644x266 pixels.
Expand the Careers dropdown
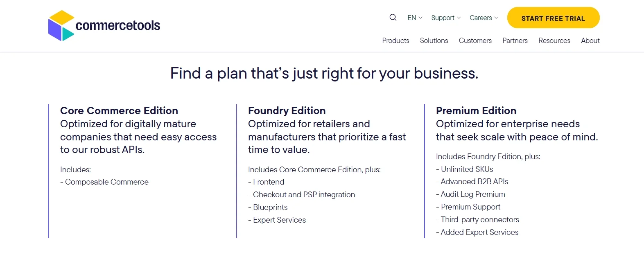[x=484, y=18]
